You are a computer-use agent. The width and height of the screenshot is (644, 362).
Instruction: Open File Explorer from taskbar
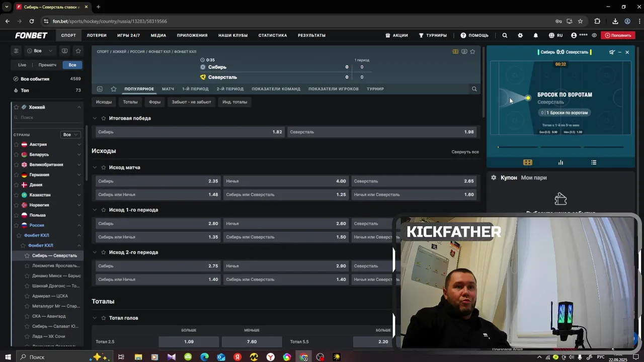click(x=138, y=357)
